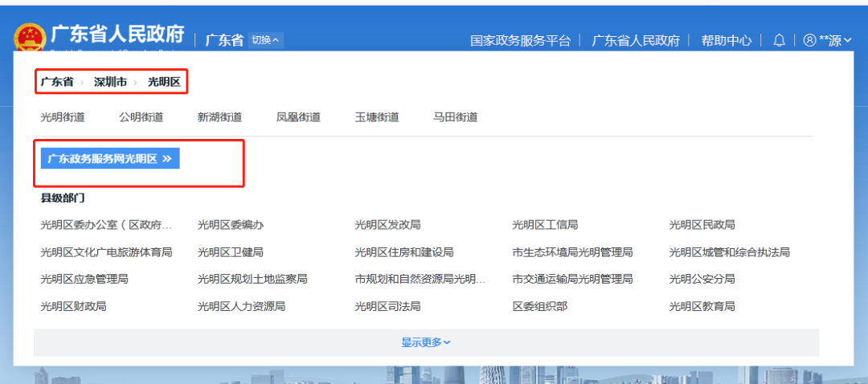Open 国家政务服务平台 link
The image size is (868, 384).
(x=520, y=40)
